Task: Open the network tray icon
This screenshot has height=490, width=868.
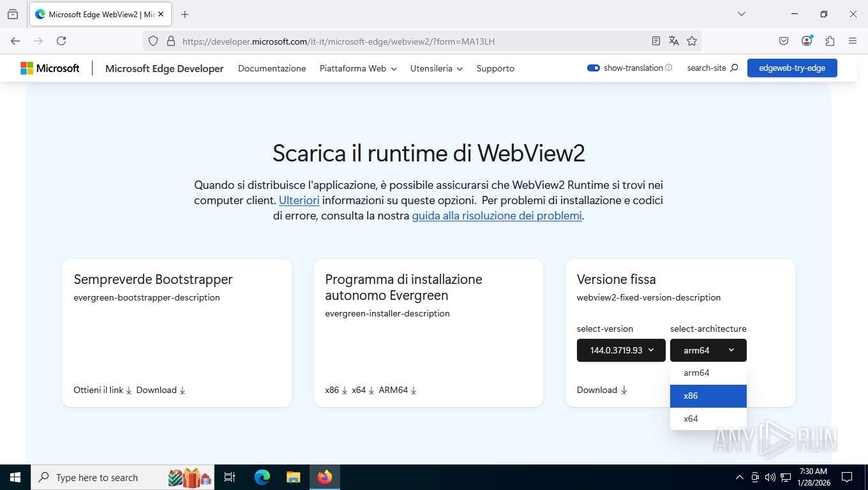Action: click(x=786, y=477)
